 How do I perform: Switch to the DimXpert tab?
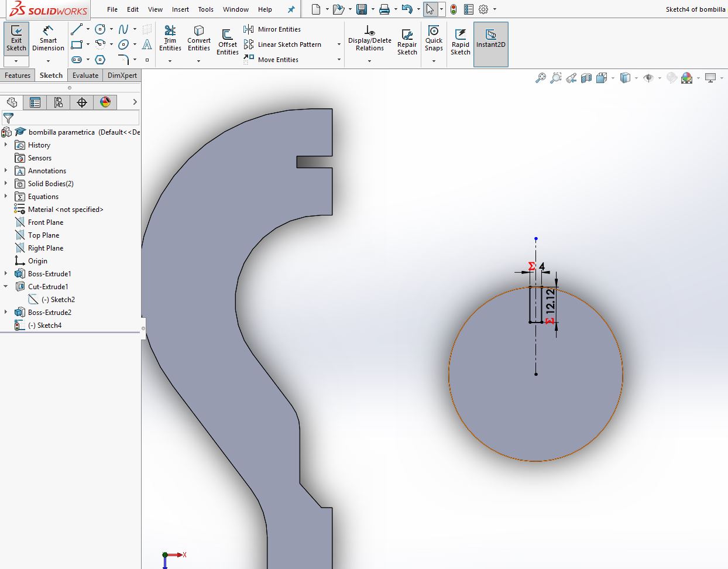[122, 76]
